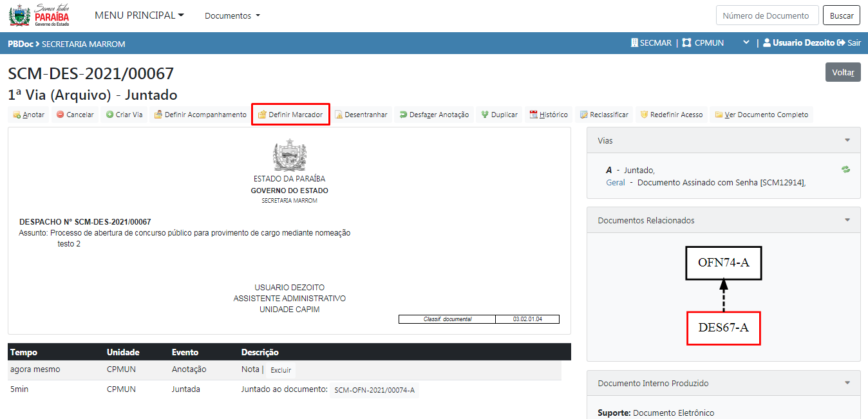
Task: Click Desentranhar document action
Action: point(361,115)
